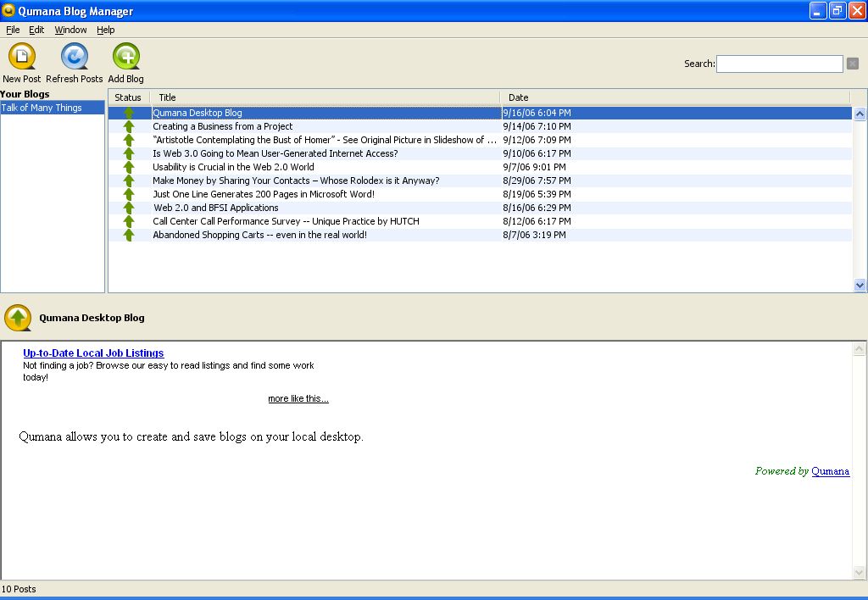Click the New Post toolbar icon
This screenshot has width=868, height=600.
[x=21, y=57]
